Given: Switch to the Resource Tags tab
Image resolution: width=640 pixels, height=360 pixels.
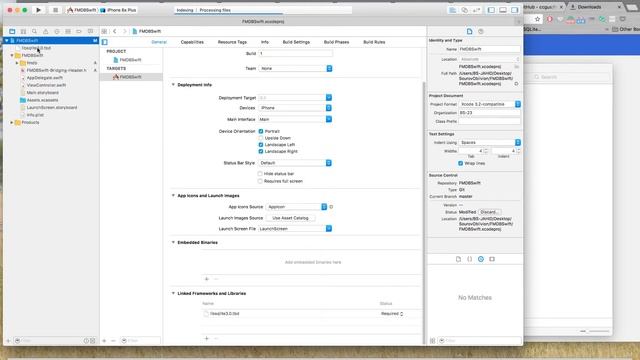Looking at the screenshot, I should (232, 42).
